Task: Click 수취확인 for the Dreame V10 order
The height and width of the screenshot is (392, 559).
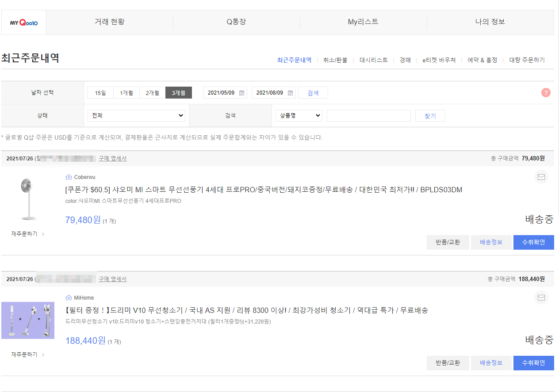Action: pos(534,363)
